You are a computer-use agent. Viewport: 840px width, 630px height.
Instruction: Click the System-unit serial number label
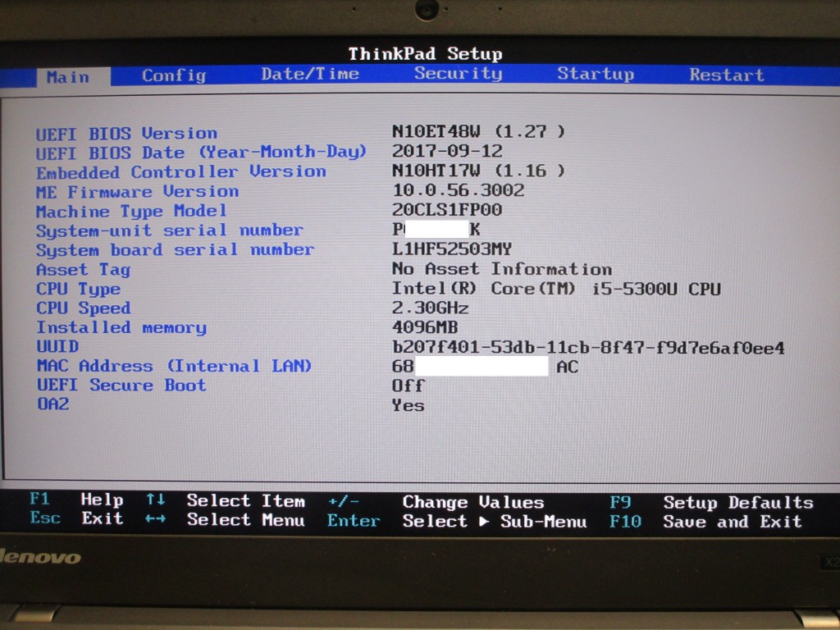coord(169,231)
